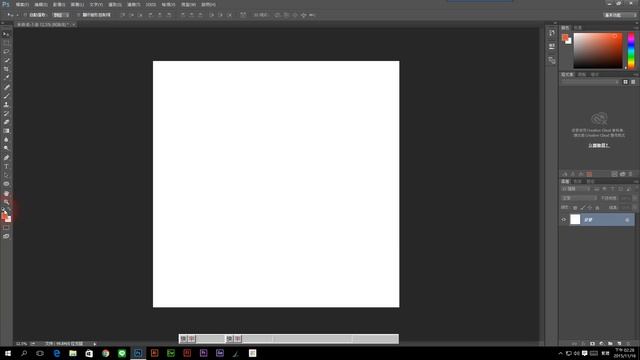Viewport: 640px width, 360px height.
Task: Select the Type tool
Action: point(6,166)
